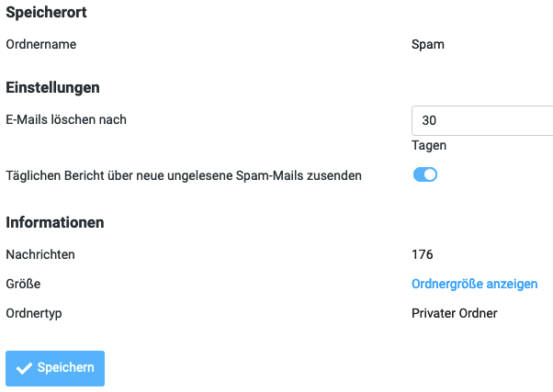Image resolution: width=553 pixels, height=392 pixels.
Task: Open the Ordnergröße anzeigen link
Action: click(x=474, y=284)
